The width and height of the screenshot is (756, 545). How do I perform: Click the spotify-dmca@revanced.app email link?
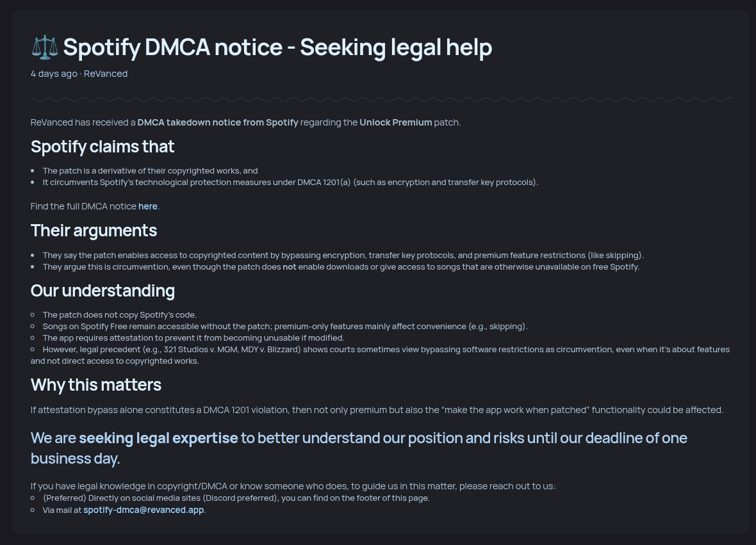click(x=144, y=510)
